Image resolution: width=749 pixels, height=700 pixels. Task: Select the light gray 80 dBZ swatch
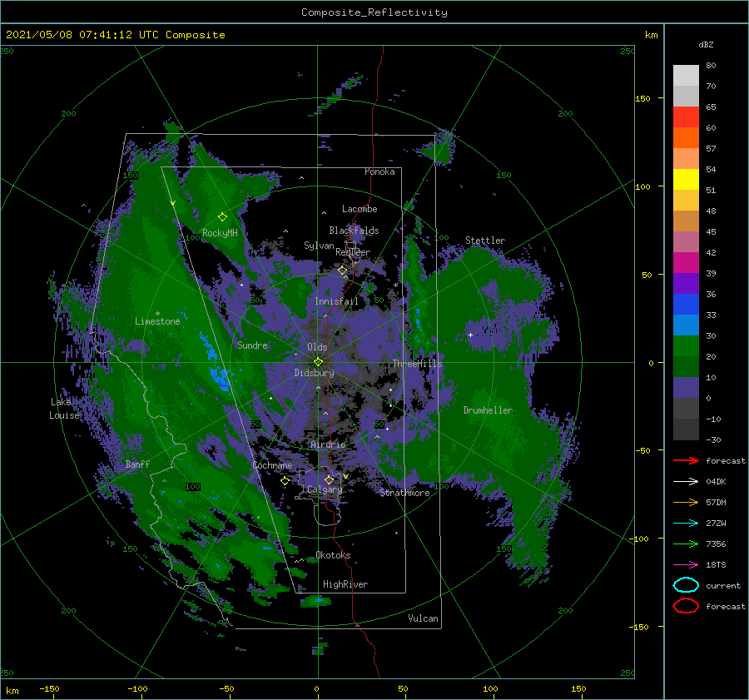(686, 76)
